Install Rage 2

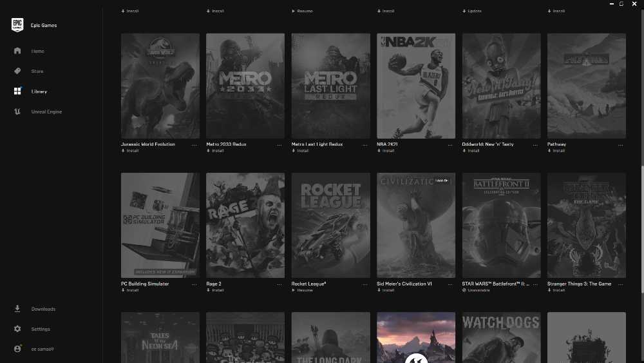pos(215,290)
